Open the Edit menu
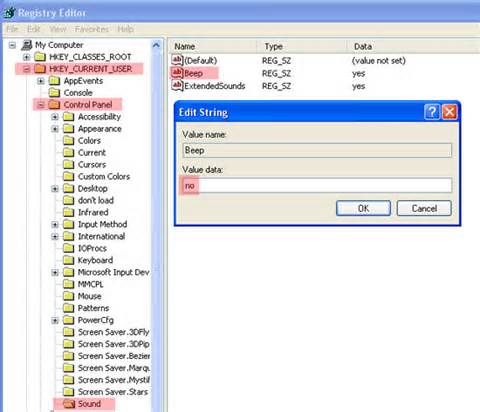Screen dimensions: 480x412 (34, 29)
